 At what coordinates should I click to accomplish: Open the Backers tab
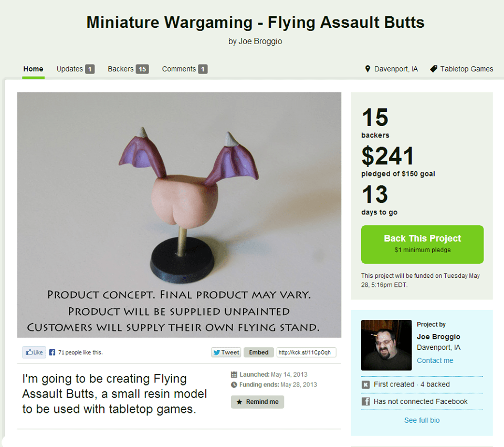click(128, 69)
